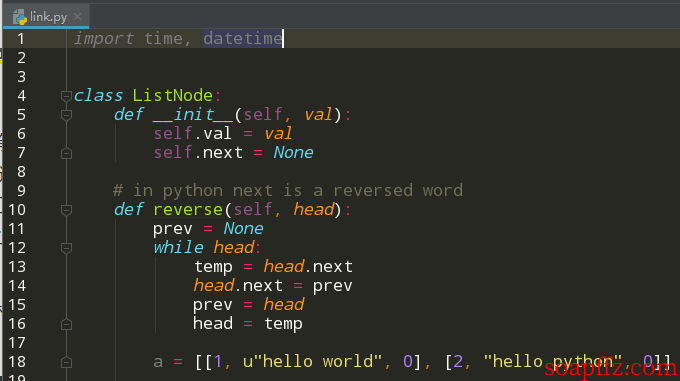Screen dimensions: 680x381
Task: Click the 'ListNode' class name
Action: click(173, 95)
